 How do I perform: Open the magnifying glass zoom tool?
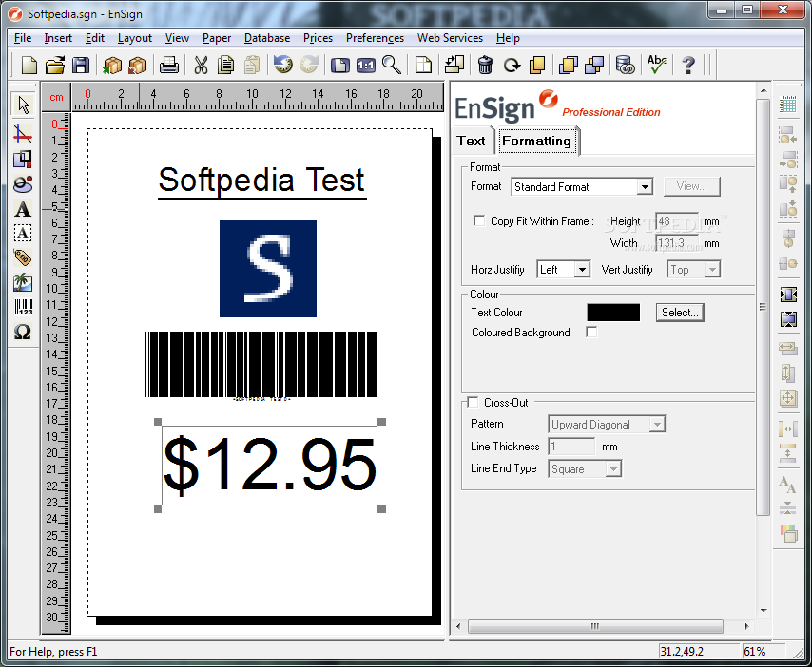tap(392, 66)
